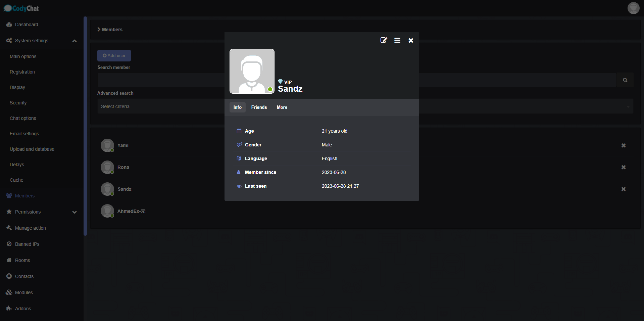Click the Add user button
Screen dimensions: 644x321
click(114, 55)
